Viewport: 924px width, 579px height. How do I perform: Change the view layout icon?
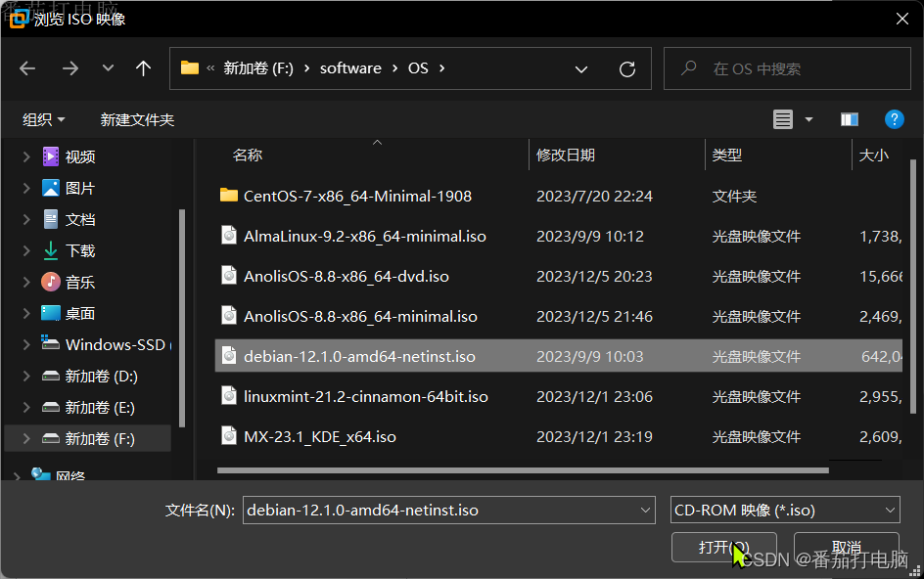pos(783,119)
